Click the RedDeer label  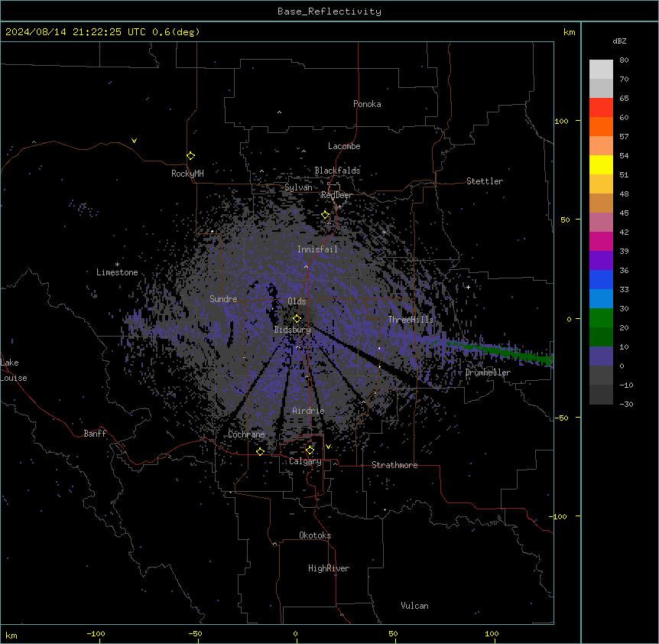pyautogui.click(x=336, y=195)
